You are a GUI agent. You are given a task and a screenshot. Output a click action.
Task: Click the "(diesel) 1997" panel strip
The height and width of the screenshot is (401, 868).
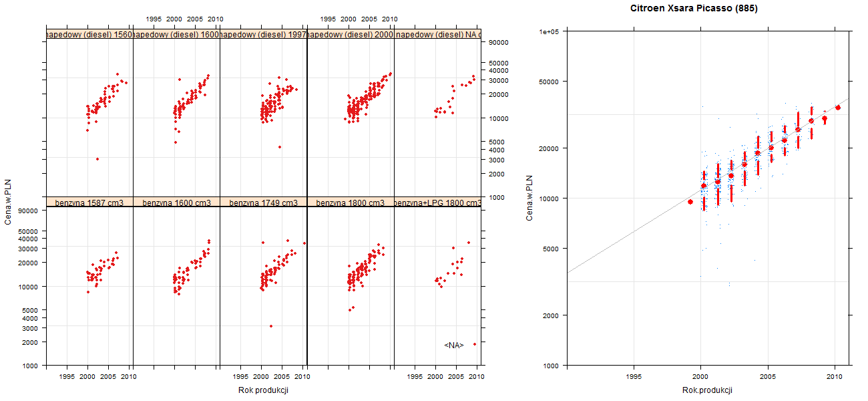click(x=264, y=34)
